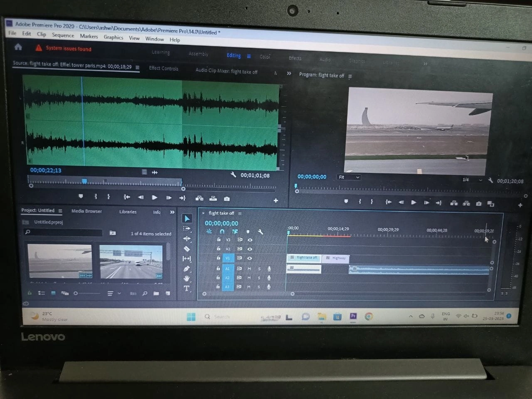Image resolution: width=532 pixels, height=399 pixels.
Task: Select the Ripple Edit tool
Action: 187,239
